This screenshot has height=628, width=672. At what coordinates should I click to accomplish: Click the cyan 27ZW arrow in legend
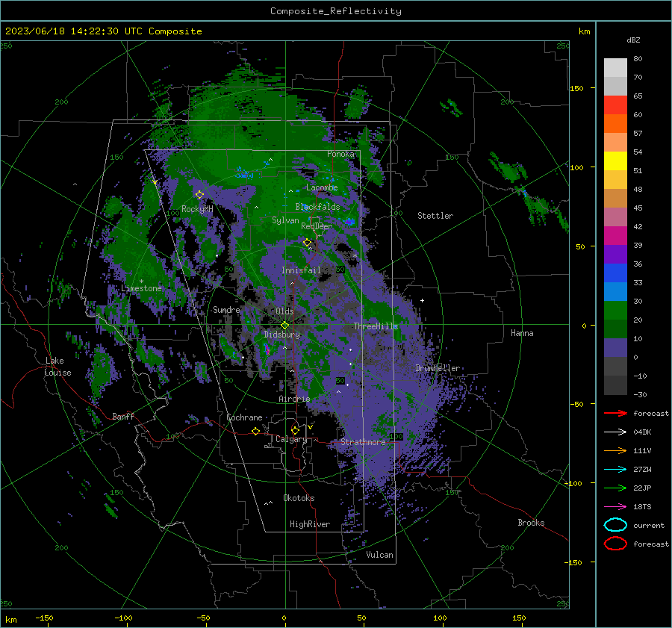(x=615, y=470)
